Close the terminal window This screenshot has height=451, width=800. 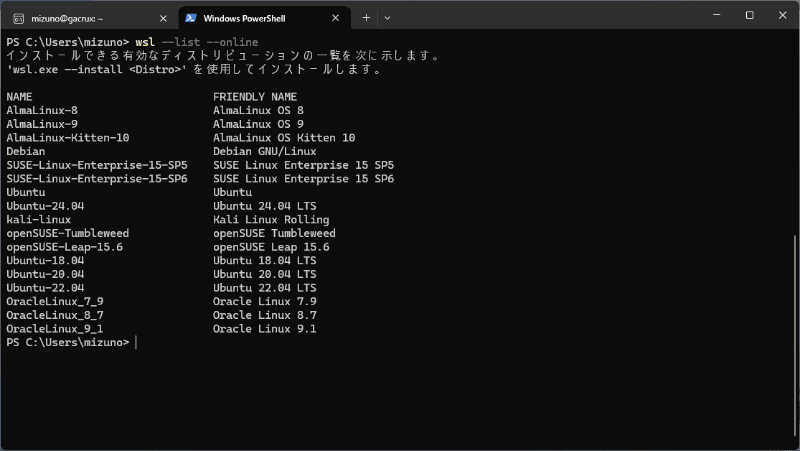[x=782, y=15]
